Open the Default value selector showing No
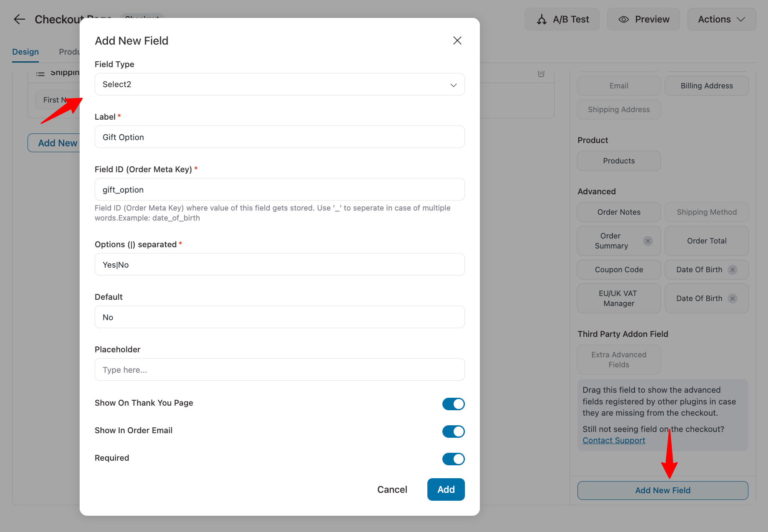This screenshot has height=532, width=768. pyautogui.click(x=279, y=317)
